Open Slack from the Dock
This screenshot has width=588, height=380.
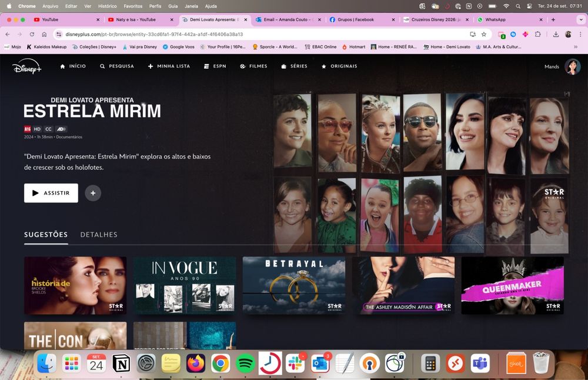pyautogui.click(x=295, y=363)
